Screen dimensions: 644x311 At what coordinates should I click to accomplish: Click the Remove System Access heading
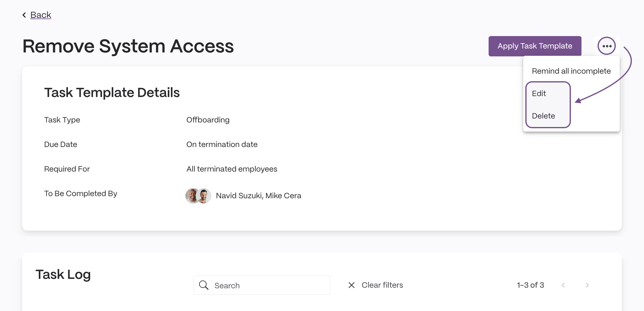[x=128, y=46]
